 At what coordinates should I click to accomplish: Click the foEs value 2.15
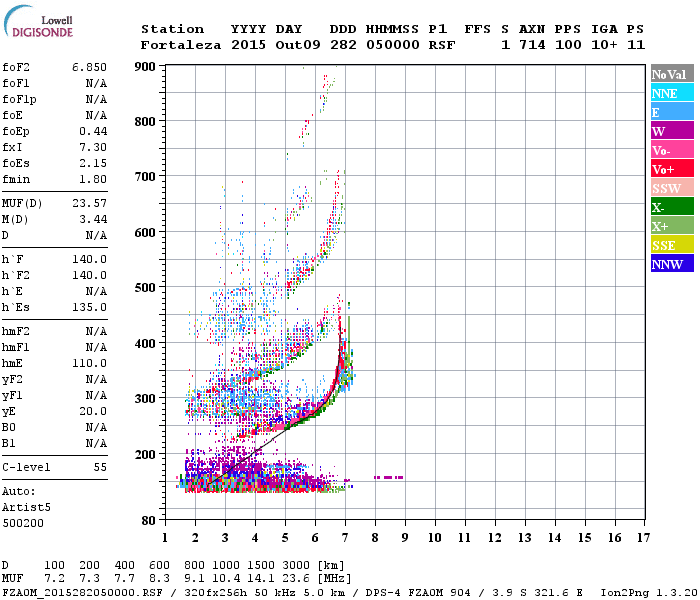coord(93,163)
